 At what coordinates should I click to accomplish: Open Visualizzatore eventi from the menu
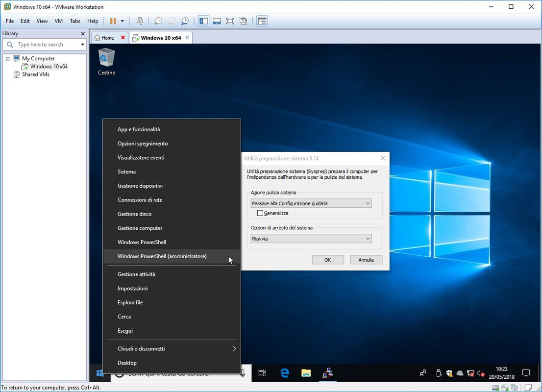[172, 158]
